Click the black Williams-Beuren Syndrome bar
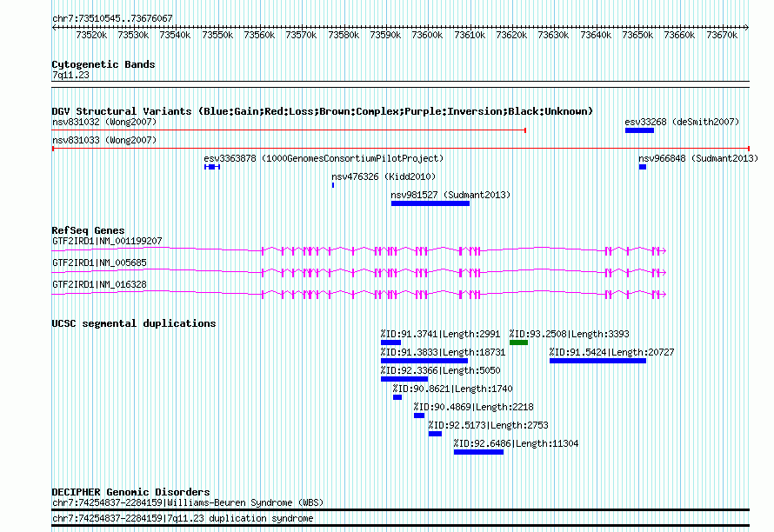 (400, 509)
